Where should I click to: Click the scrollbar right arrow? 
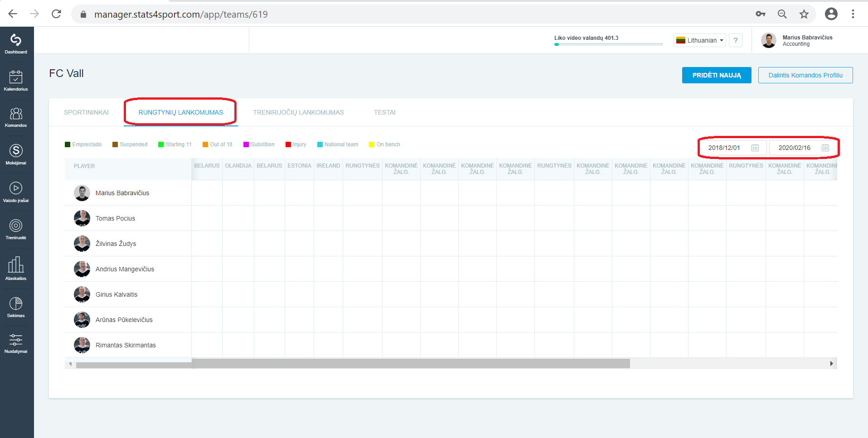(831, 364)
